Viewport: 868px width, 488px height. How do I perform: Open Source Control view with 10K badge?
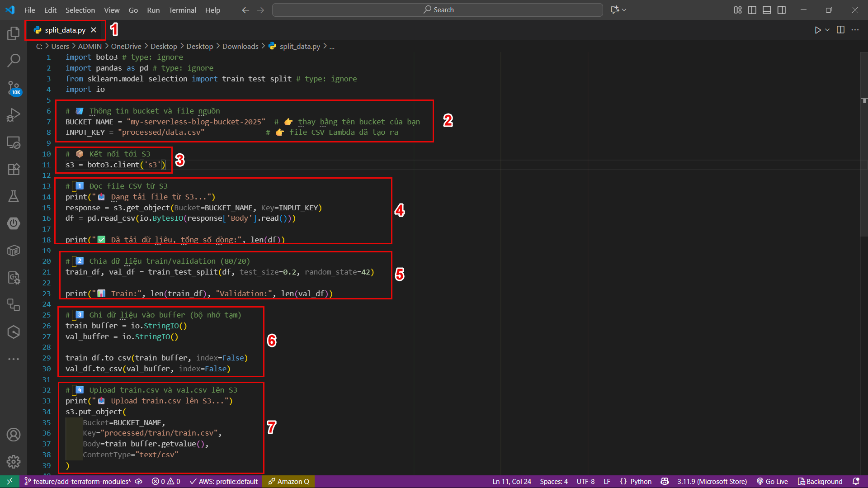[x=14, y=88]
